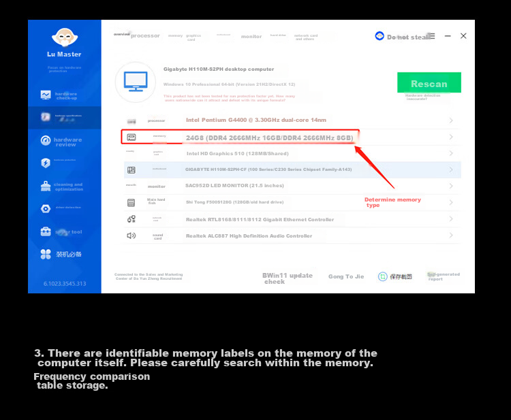
Task: Click the Gong To Jie button
Action: (x=345, y=276)
